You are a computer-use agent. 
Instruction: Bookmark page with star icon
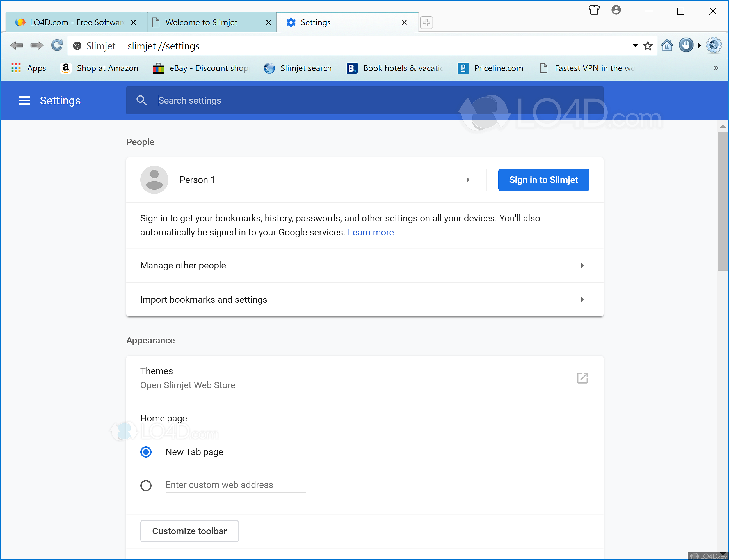[648, 46]
